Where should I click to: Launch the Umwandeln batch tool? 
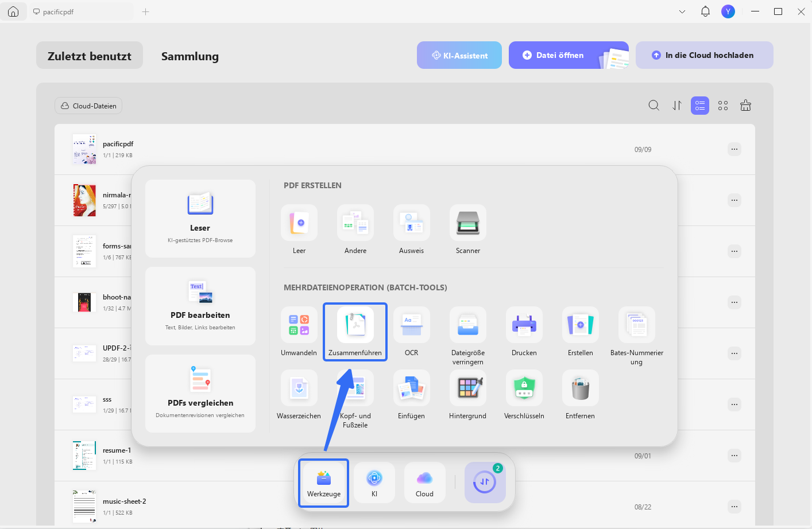(x=299, y=325)
